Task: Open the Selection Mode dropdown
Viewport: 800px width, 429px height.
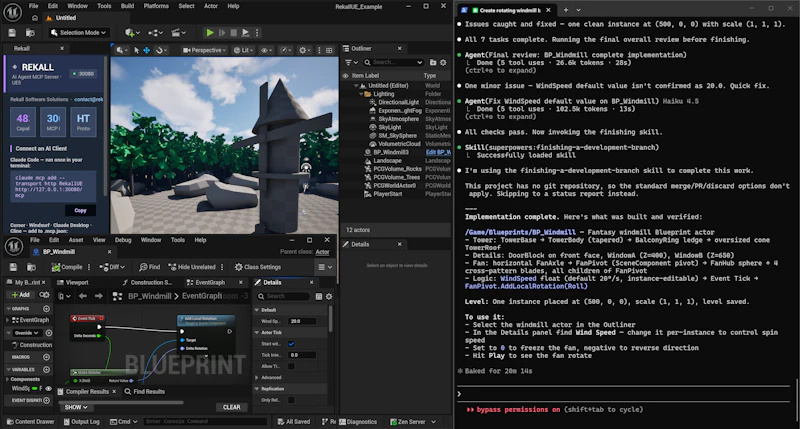Action: [x=79, y=33]
